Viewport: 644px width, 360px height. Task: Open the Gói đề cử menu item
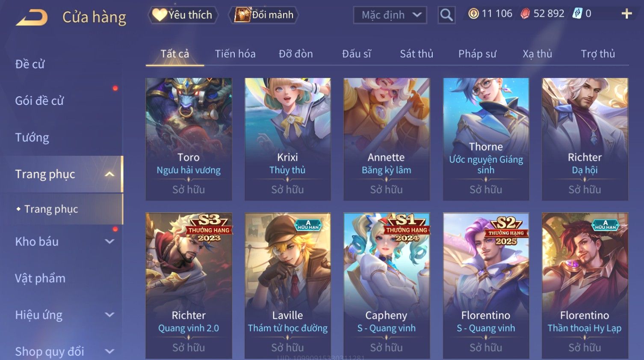tap(39, 101)
